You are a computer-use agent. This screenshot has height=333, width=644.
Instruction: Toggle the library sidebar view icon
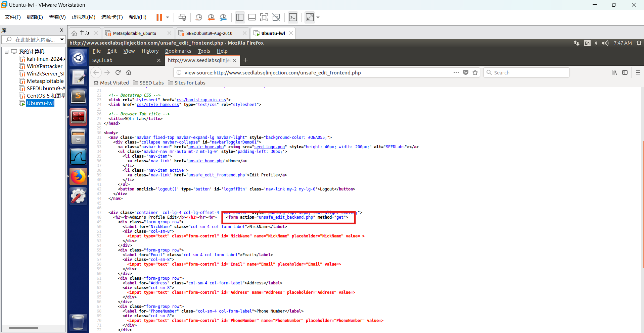click(240, 17)
